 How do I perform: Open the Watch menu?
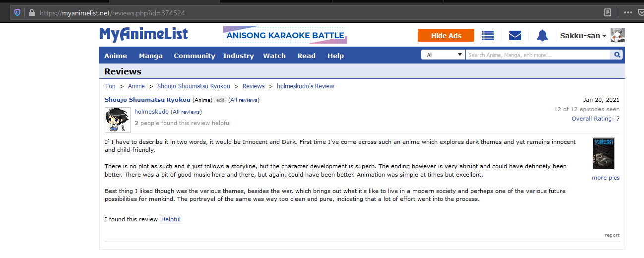[x=274, y=56]
